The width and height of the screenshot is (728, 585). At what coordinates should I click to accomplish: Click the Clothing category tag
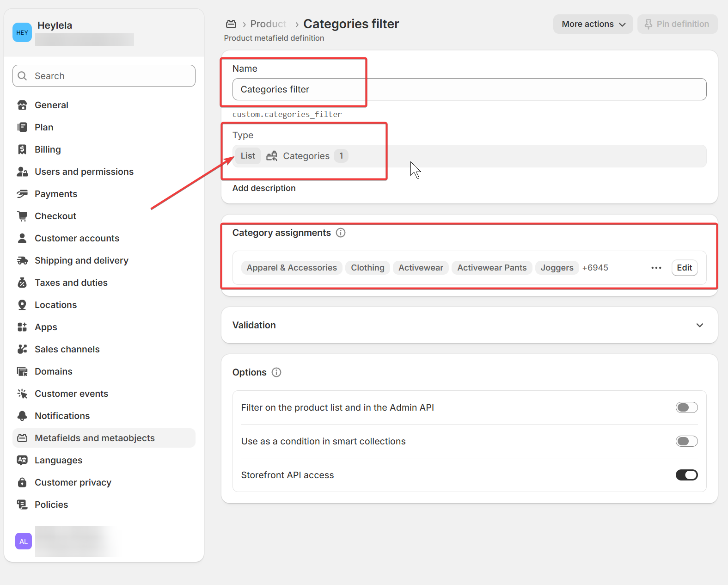[367, 268]
